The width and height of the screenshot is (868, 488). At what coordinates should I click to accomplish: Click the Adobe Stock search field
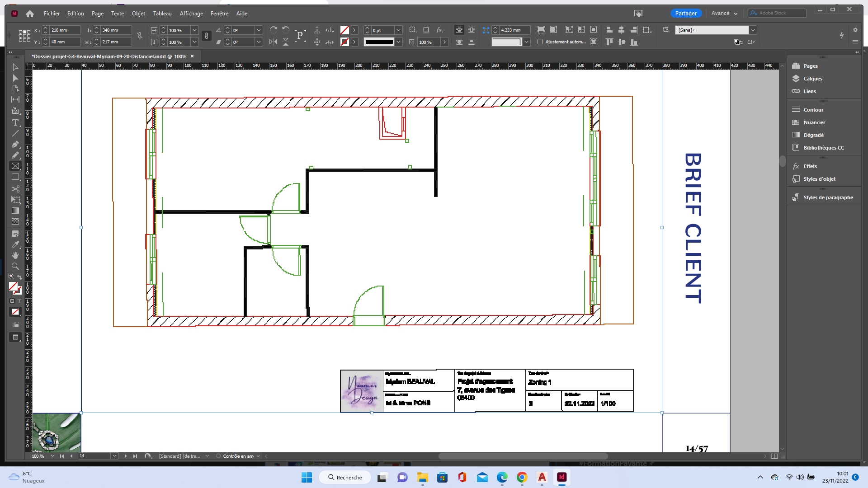pyautogui.click(x=781, y=13)
